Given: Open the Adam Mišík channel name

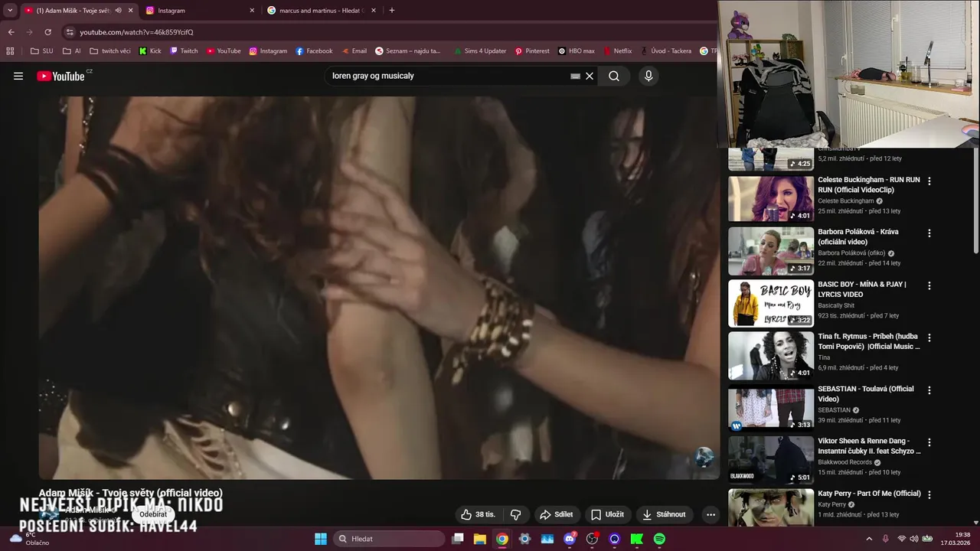Looking at the screenshot, I should coord(89,510).
